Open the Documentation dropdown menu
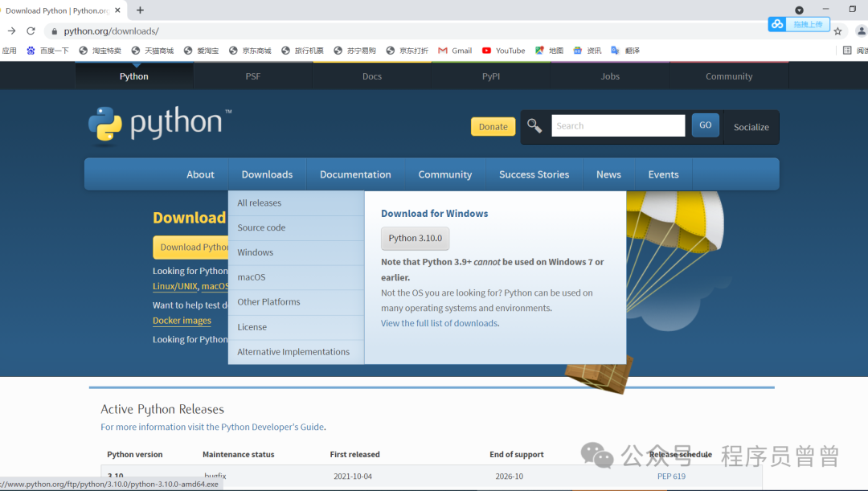 355,174
